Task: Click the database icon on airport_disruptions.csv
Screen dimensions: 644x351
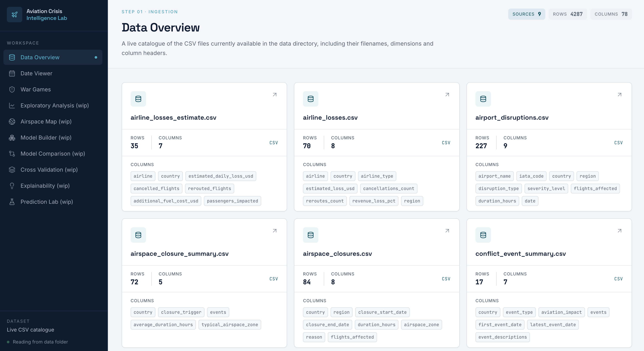Action: (483, 99)
